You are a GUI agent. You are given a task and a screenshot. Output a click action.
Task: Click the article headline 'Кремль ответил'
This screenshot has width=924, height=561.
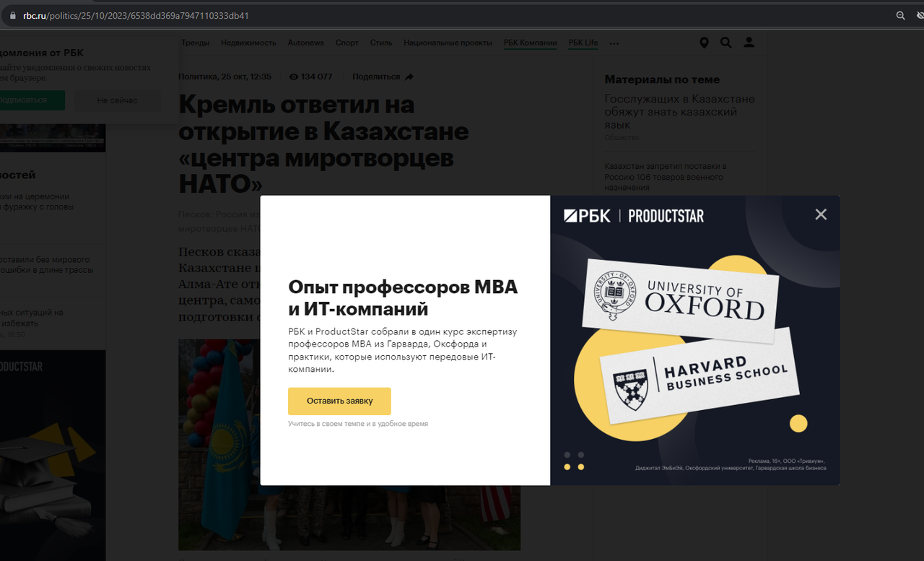323,144
